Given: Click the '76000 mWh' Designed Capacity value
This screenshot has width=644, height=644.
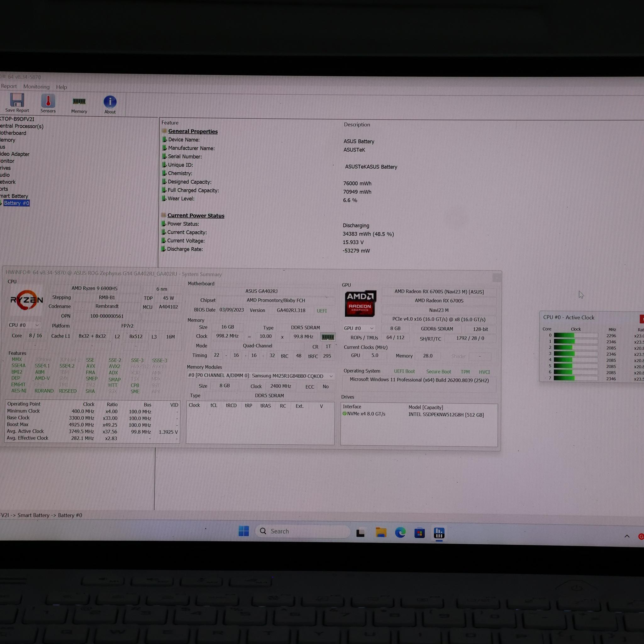Looking at the screenshot, I should pos(357,183).
